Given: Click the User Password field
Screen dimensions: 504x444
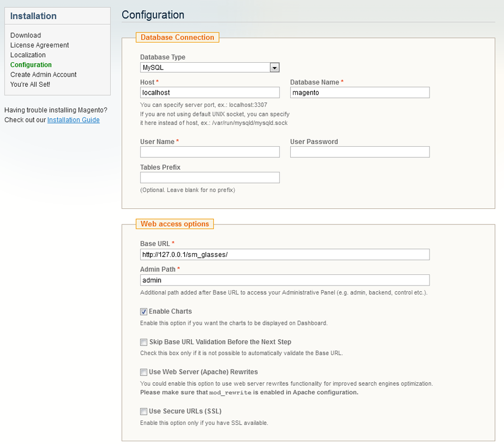Looking at the screenshot, I should tap(360, 152).
